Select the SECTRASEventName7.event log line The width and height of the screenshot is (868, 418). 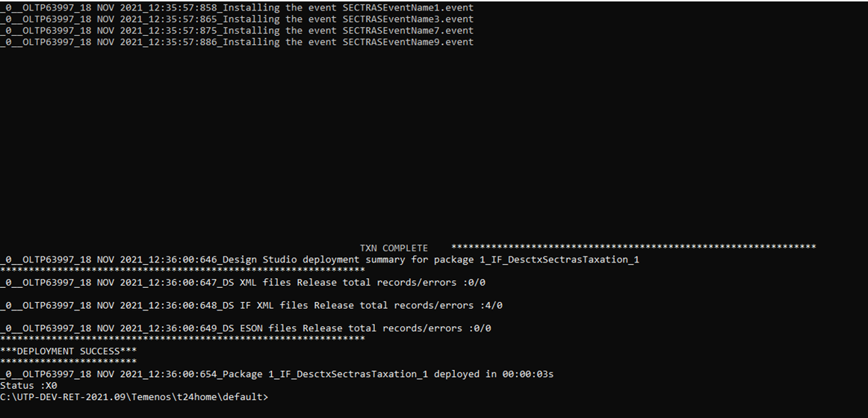(x=237, y=31)
